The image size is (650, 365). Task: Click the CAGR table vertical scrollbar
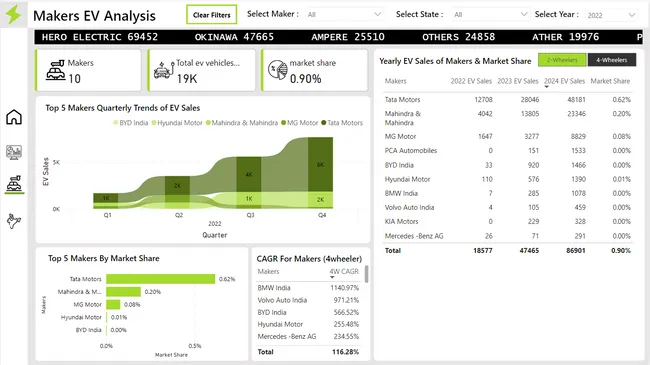(x=366, y=274)
